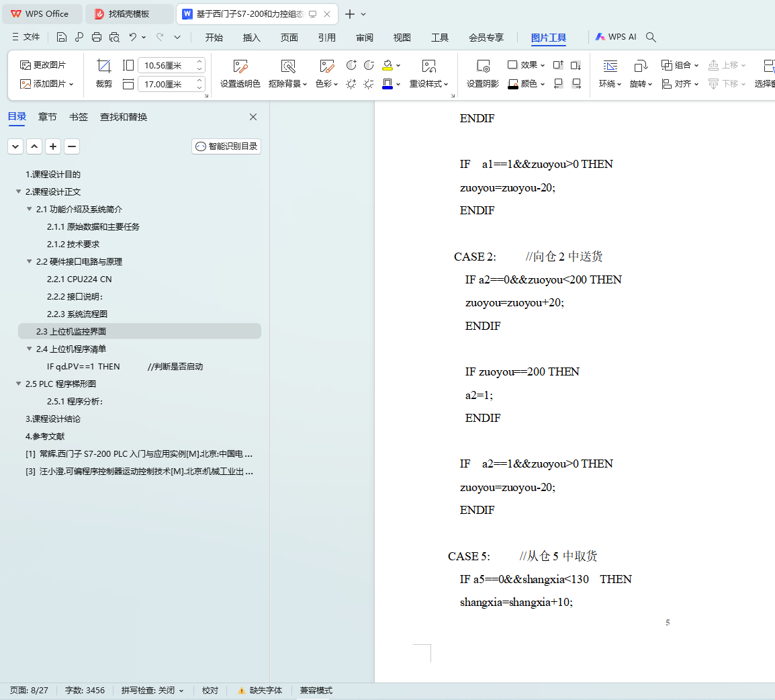
Task: Switch to 书签 (bookmarks) tab in side pane
Action: tap(78, 117)
